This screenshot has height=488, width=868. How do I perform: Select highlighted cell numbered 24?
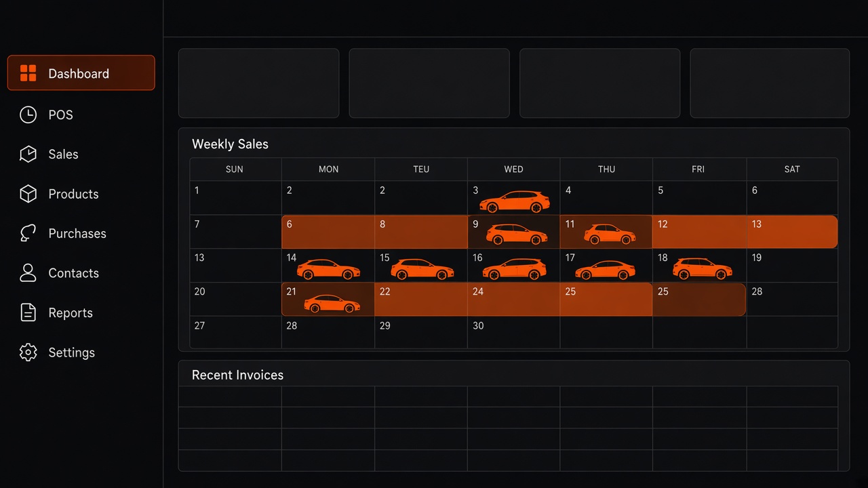(x=513, y=300)
